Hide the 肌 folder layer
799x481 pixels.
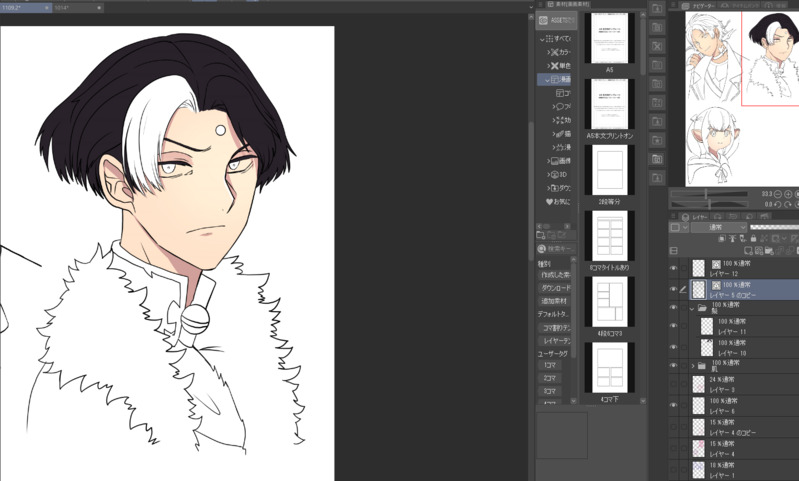[674, 365]
